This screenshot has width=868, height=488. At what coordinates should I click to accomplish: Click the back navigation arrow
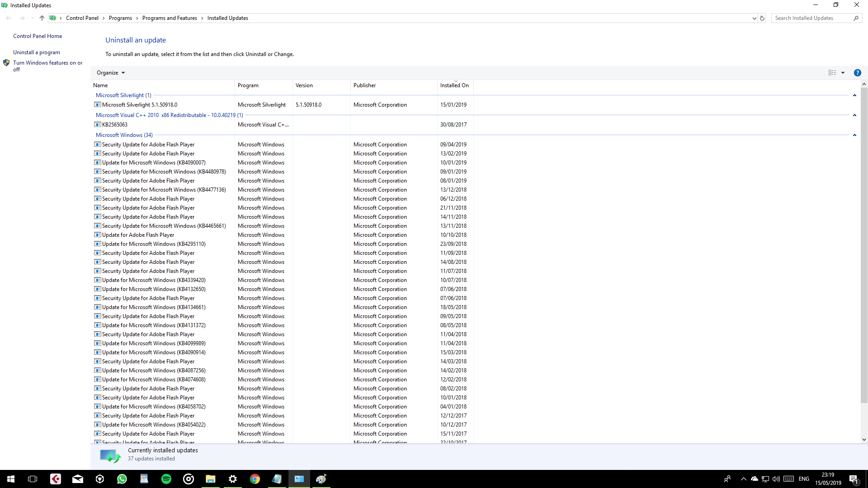(x=9, y=18)
